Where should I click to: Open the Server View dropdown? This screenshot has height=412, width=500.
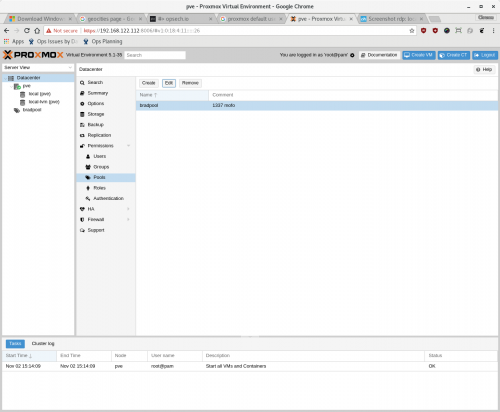[38, 68]
